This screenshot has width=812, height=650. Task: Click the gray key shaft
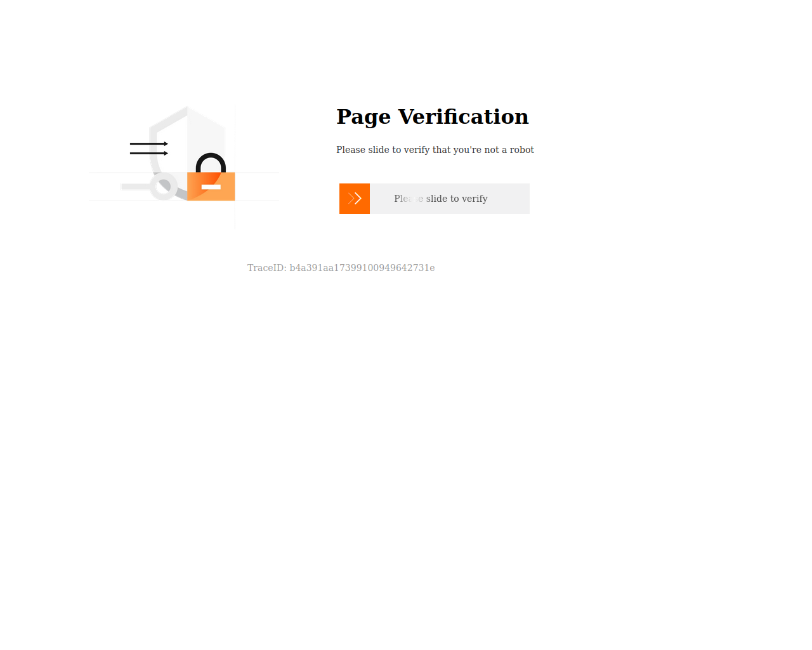136,187
